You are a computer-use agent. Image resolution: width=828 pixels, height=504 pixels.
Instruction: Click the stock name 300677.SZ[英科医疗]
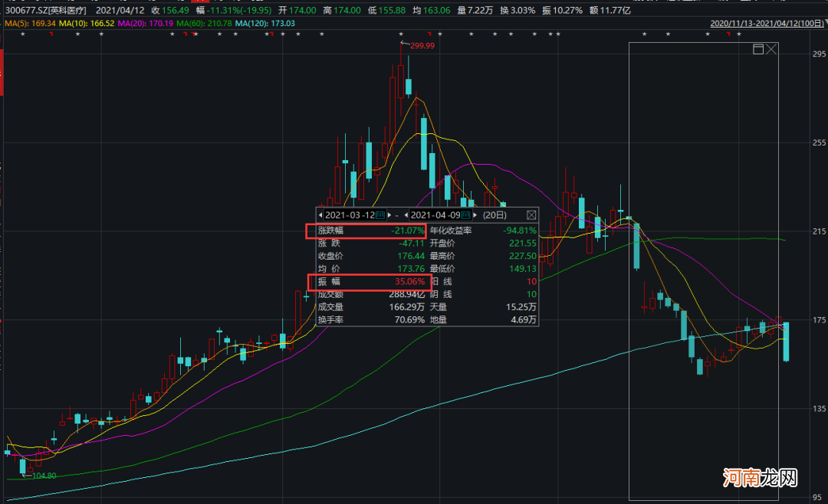(x=45, y=11)
